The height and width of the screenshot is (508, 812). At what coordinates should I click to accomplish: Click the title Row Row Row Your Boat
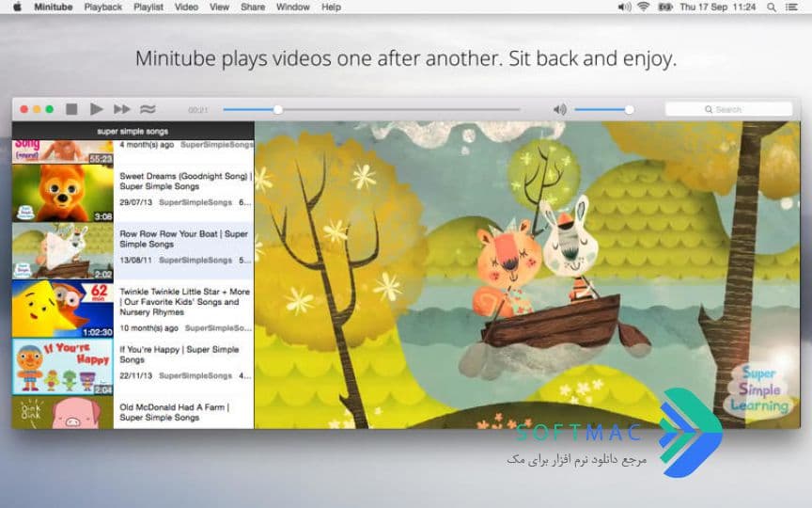pos(184,238)
